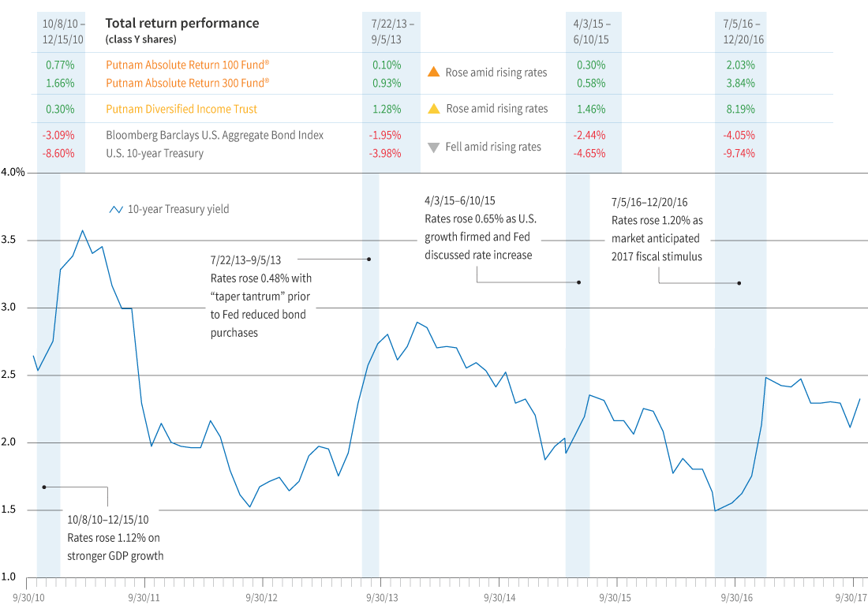Click the dot marker for the 4/3/15–6/10/15 annotation
868x616 pixels.
pos(578,282)
